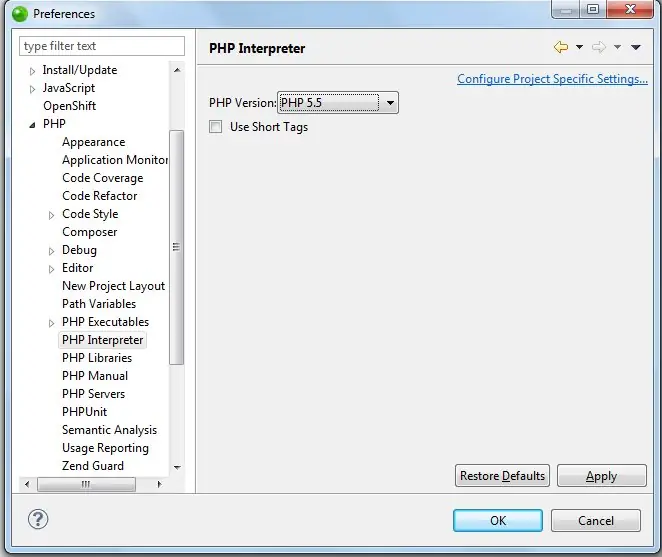Select the PHP Libraries page
The height and width of the screenshot is (557, 662).
coord(97,358)
